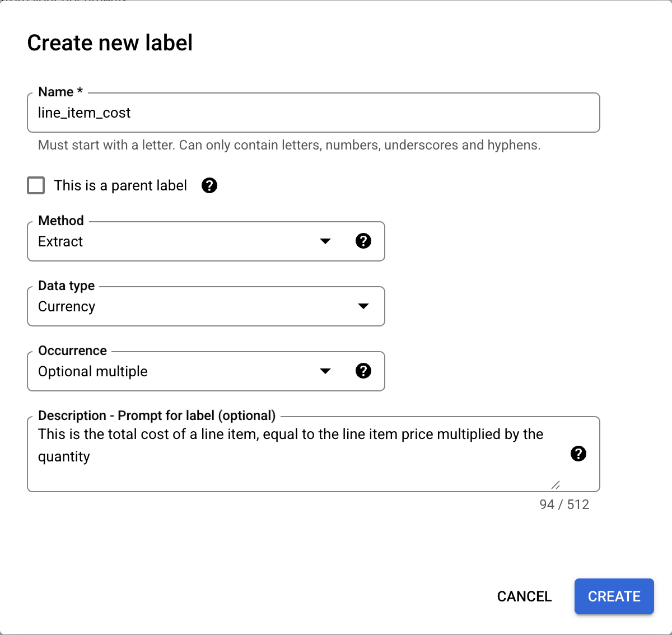Click the Name field naming rules hint
Image resolution: width=672 pixels, height=635 pixels.
[x=289, y=145]
